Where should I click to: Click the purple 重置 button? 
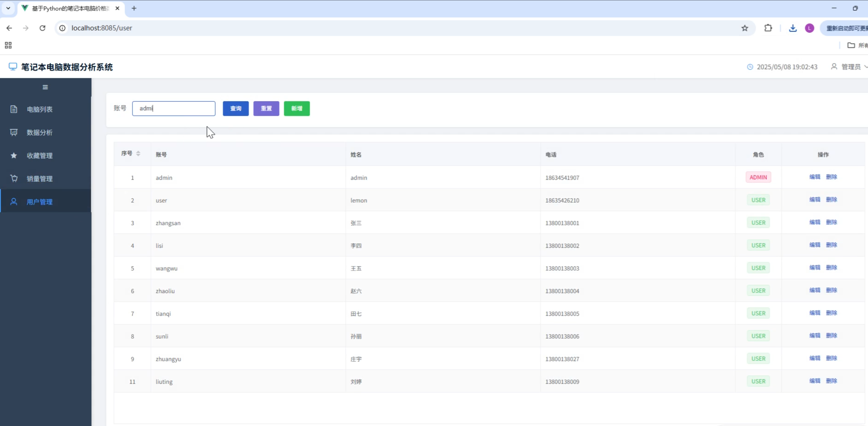(x=266, y=109)
